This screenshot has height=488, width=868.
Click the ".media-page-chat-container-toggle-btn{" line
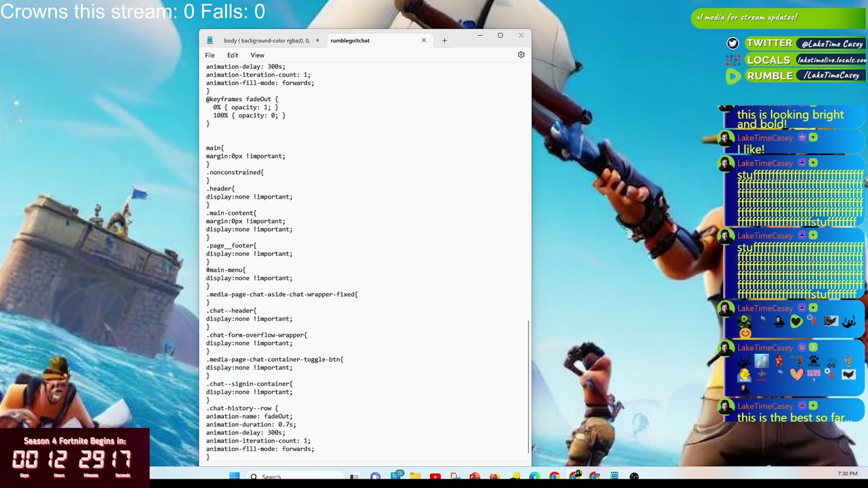click(275, 359)
